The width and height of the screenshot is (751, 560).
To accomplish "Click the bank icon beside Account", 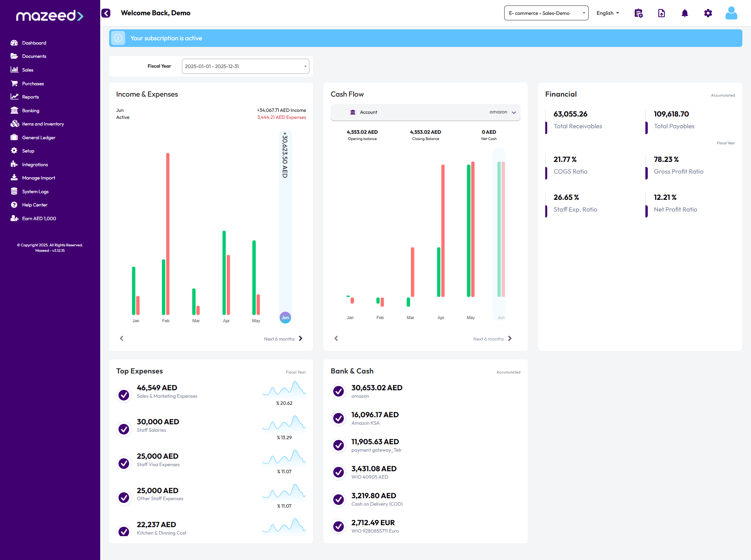I will (353, 112).
